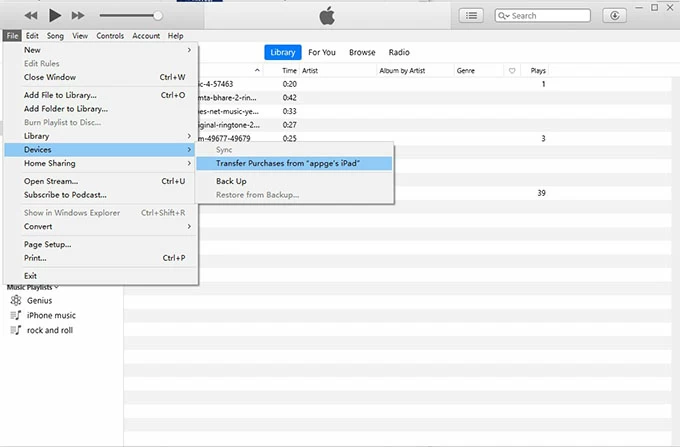
Task: Click the Play button
Action: (54, 16)
